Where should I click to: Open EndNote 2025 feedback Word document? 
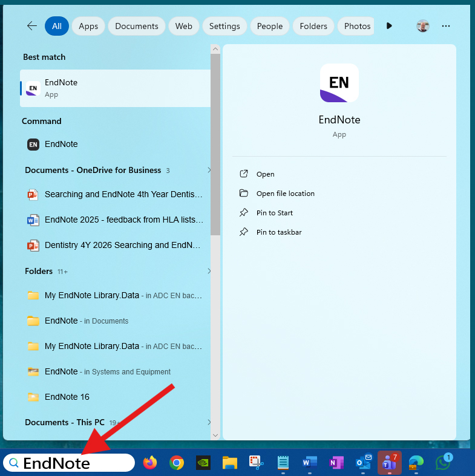pyautogui.click(x=115, y=220)
